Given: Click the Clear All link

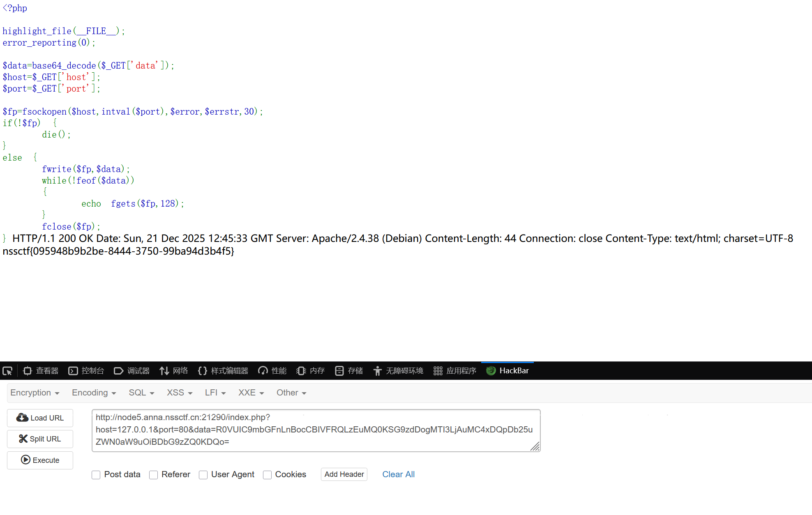Looking at the screenshot, I should coord(398,474).
